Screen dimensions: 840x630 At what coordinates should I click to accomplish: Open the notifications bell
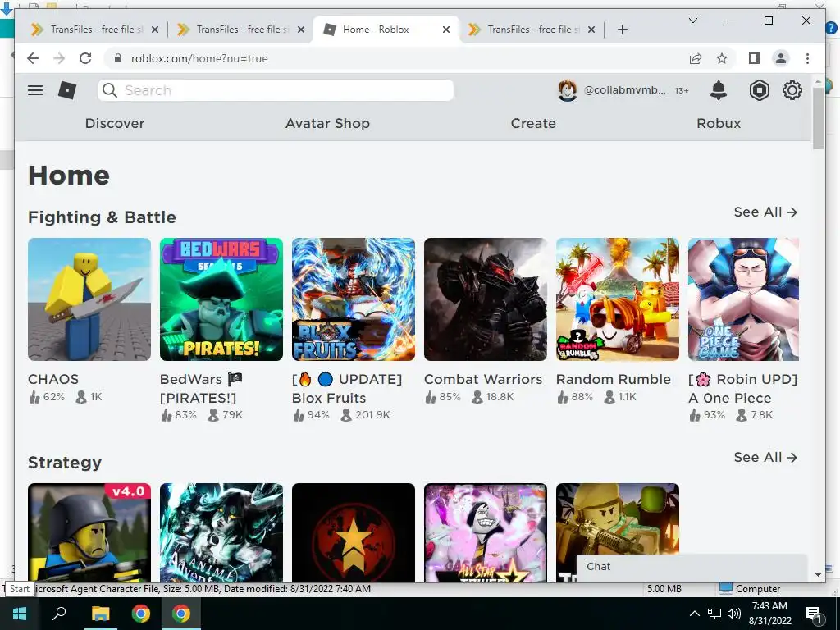[719, 90]
